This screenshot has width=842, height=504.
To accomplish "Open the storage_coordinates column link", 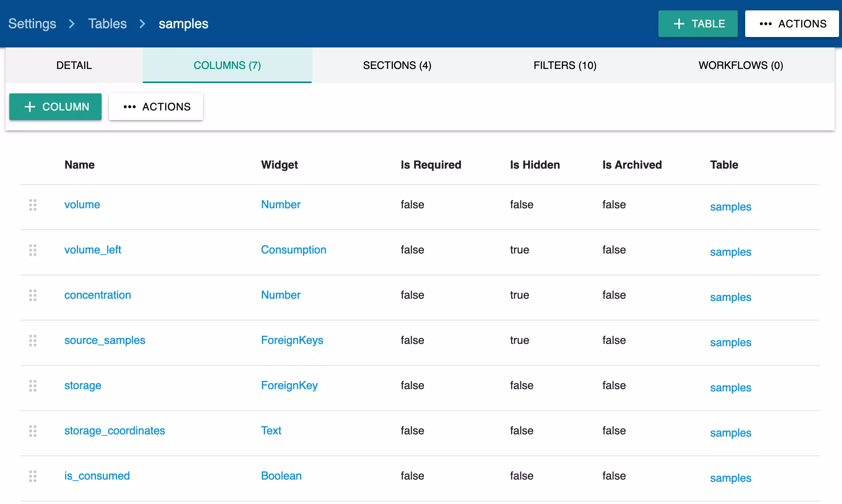I will coord(115,431).
